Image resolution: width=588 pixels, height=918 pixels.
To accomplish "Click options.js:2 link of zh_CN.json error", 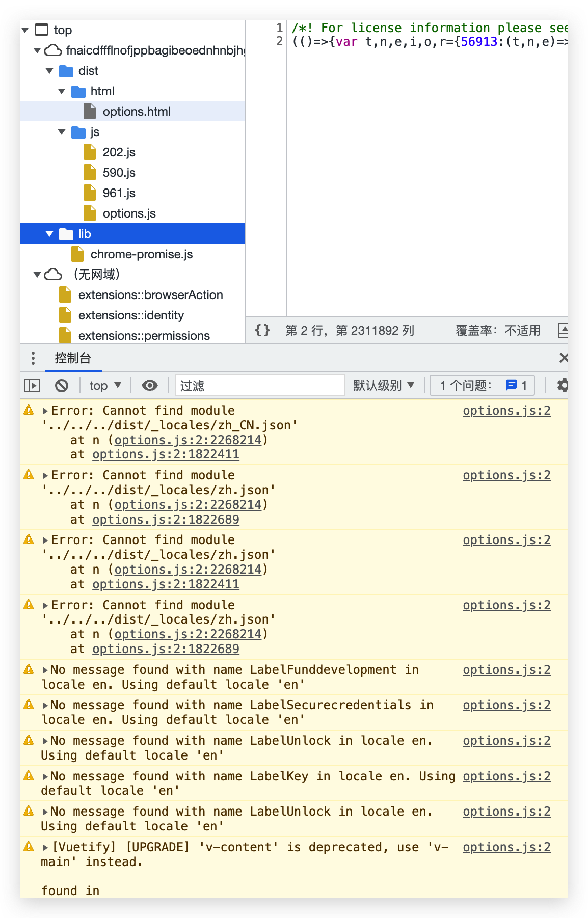I will tap(506, 411).
